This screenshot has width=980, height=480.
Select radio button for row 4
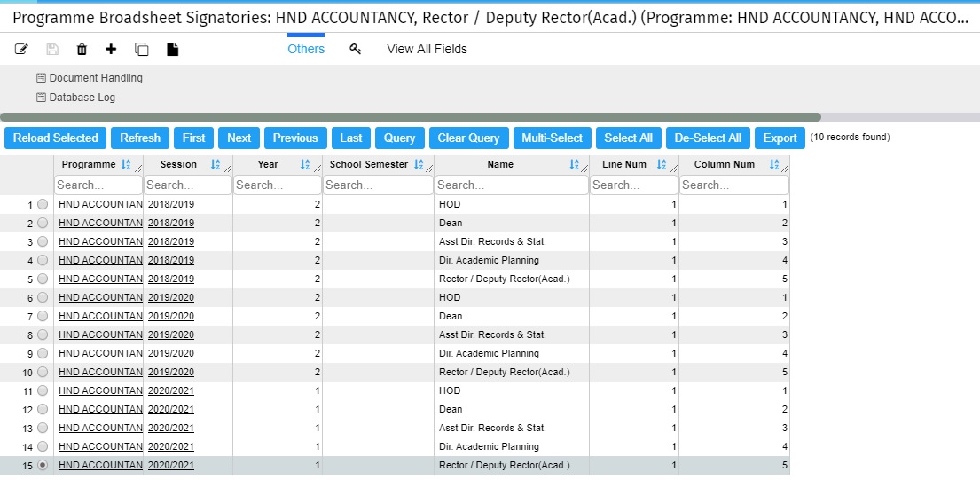click(43, 260)
